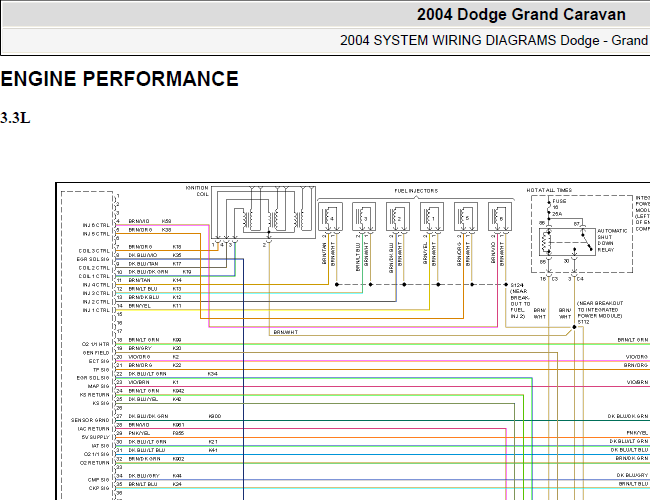The height and width of the screenshot is (500, 650).
Task: Click wire label 'BRN/GRY' on pin 19
Action: pos(140,348)
